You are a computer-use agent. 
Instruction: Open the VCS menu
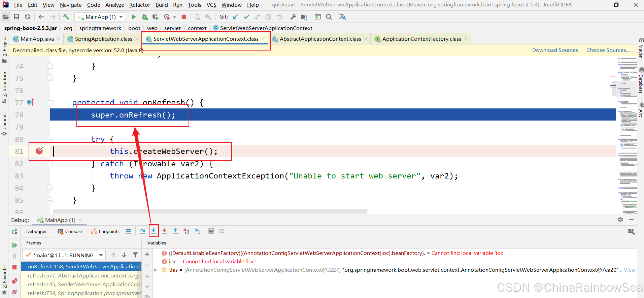(211, 5)
